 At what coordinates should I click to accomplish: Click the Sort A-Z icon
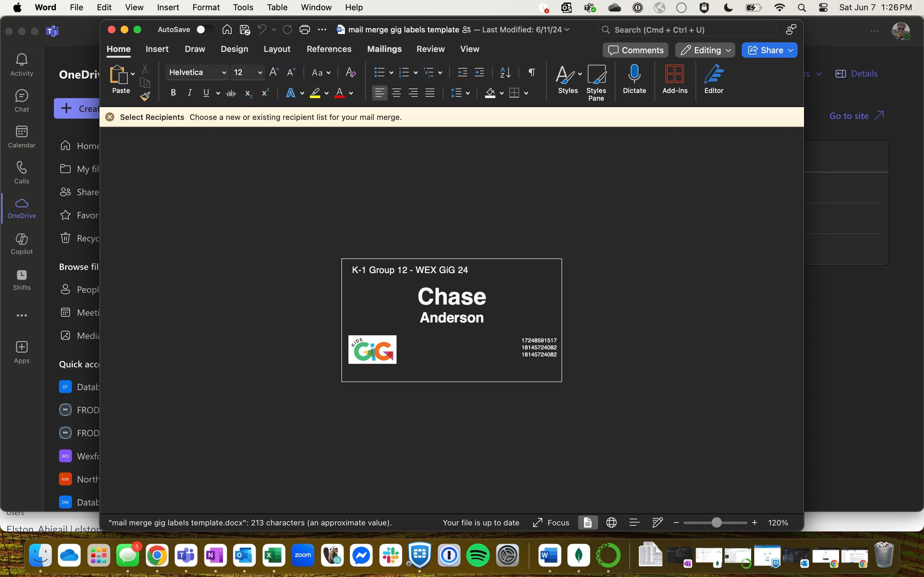tap(505, 72)
